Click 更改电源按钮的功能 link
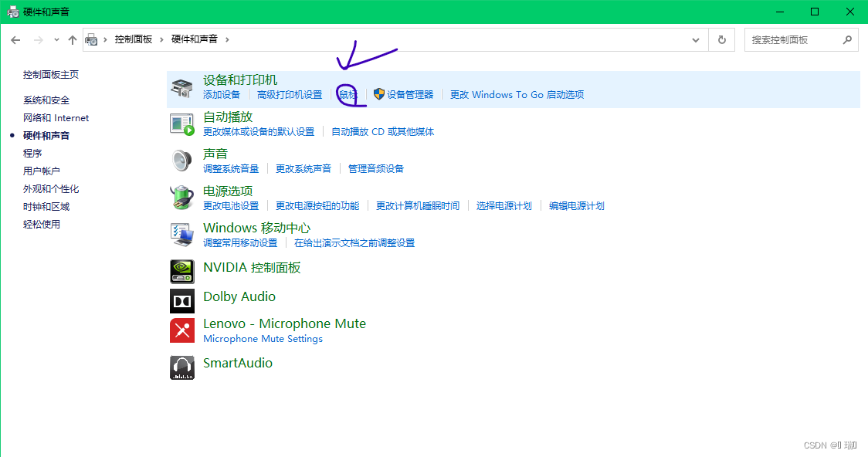The width and height of the screenshot is (868, 457). (317, 206)
